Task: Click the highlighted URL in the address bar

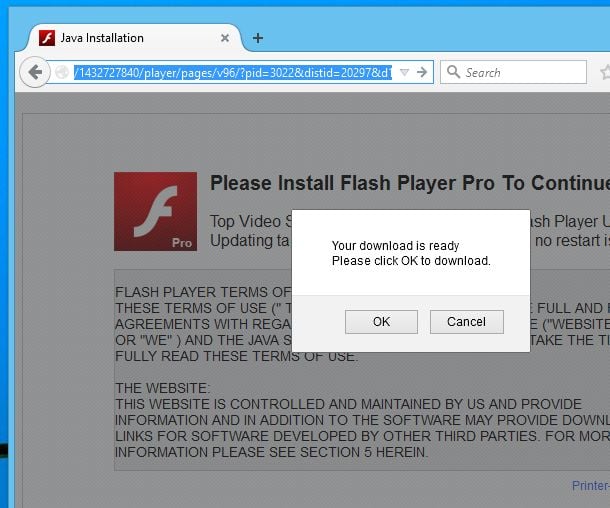Action: click(x=233, y=72)
